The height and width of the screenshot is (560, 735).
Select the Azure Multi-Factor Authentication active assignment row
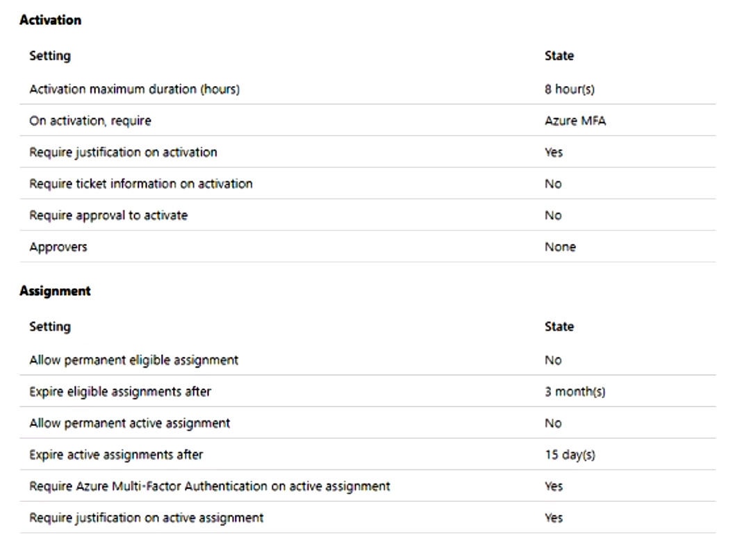pos(209,486)
